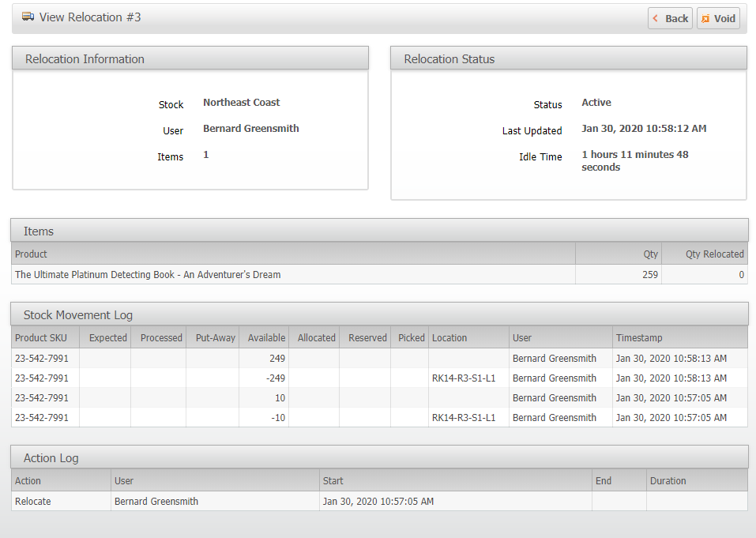
Task: Click Bernard Greensmith in the Action Log row
Action: click(x=156, y=502)
